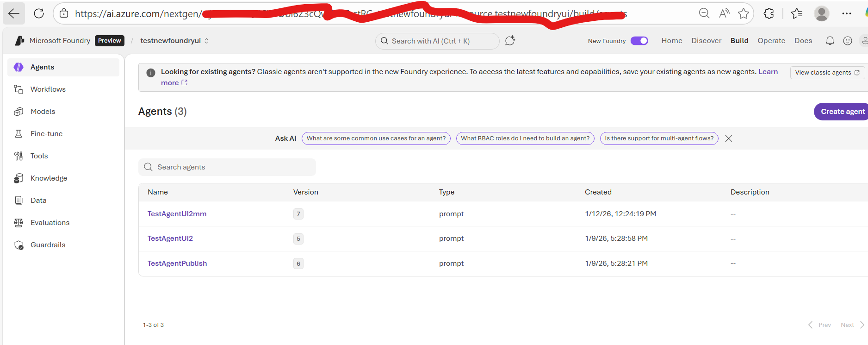This screenshot has height=345, width=868.
Task: Open the browser extensions puzzle icon
Action: (769, 13)
